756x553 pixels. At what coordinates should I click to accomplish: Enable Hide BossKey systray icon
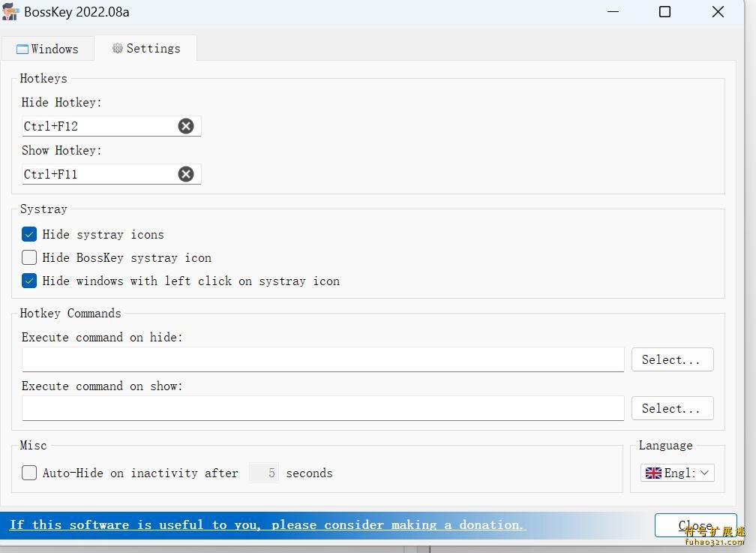(29, 257)
